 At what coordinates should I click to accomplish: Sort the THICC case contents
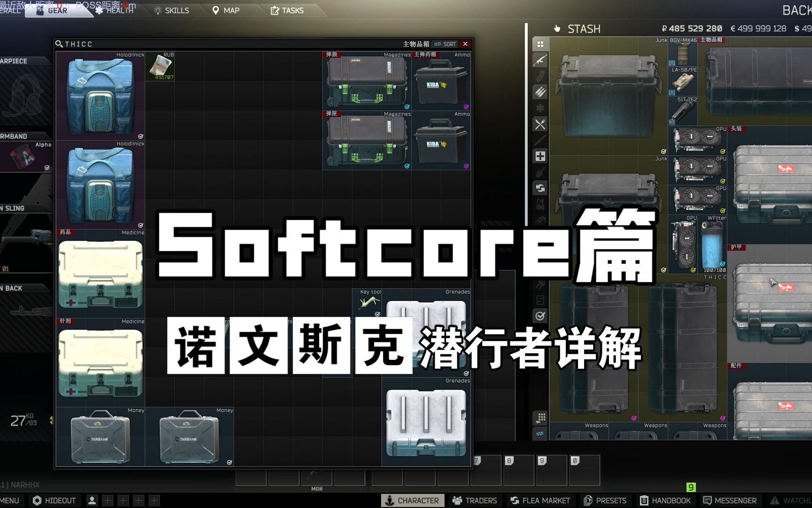(x=445, y=44)
